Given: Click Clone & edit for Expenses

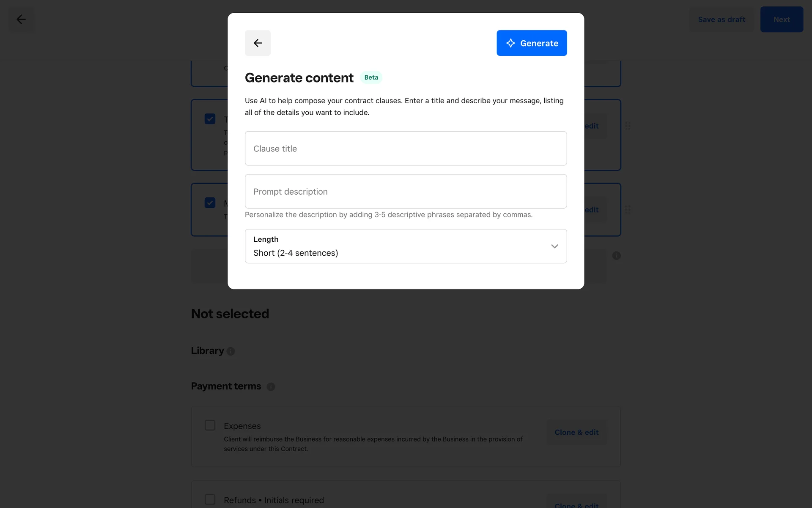Looking at the screenshot, I should (x=576, y=432).
